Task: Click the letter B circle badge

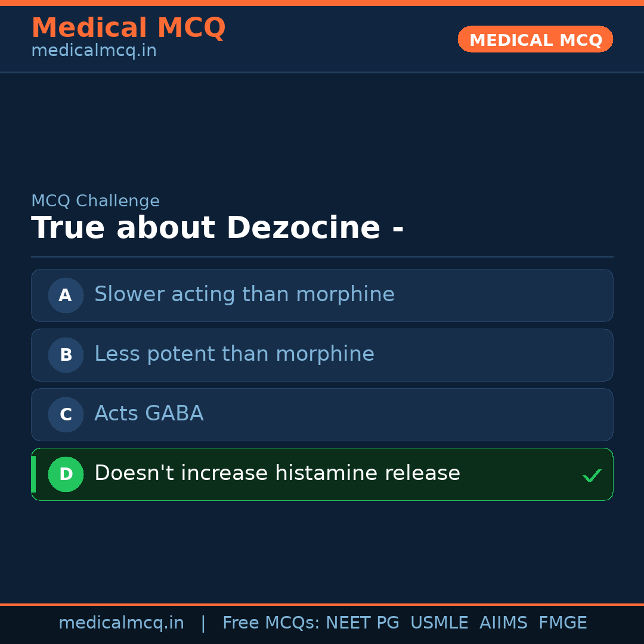Action: coord(66,355)
